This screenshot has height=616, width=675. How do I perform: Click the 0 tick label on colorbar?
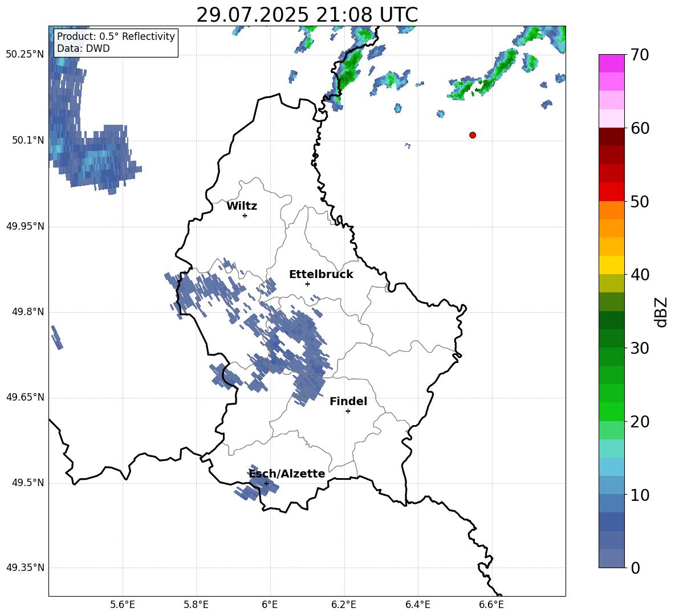pyautogui.click(x=635, y=568)
